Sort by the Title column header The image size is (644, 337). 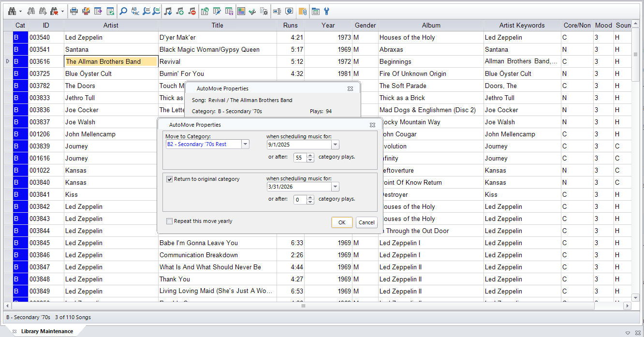pyautogui.click(x=218, y=25)
